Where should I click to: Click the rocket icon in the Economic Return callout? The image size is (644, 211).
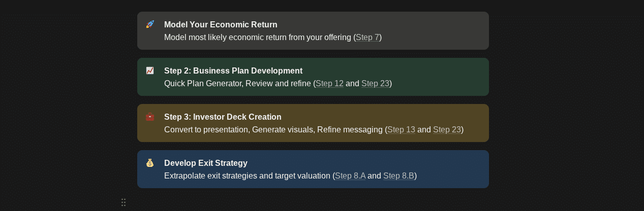click(x=150, y=24)
